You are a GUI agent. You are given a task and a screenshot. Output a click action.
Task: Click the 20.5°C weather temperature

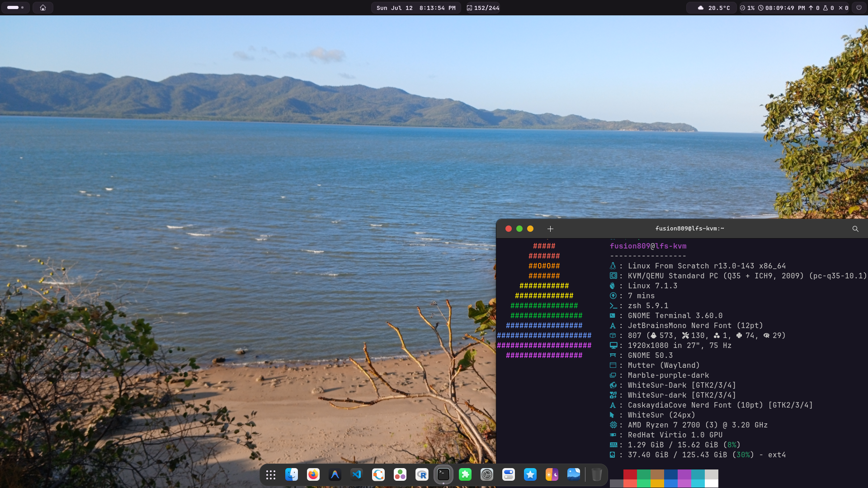[719, 8]
